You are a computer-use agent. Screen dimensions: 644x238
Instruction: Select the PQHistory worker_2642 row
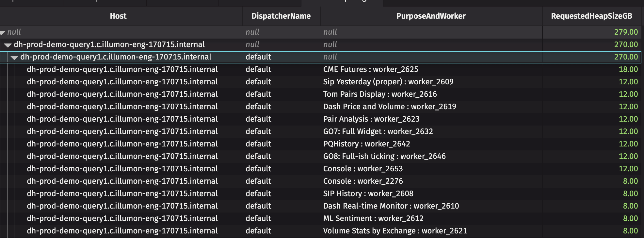click(366, 144)
